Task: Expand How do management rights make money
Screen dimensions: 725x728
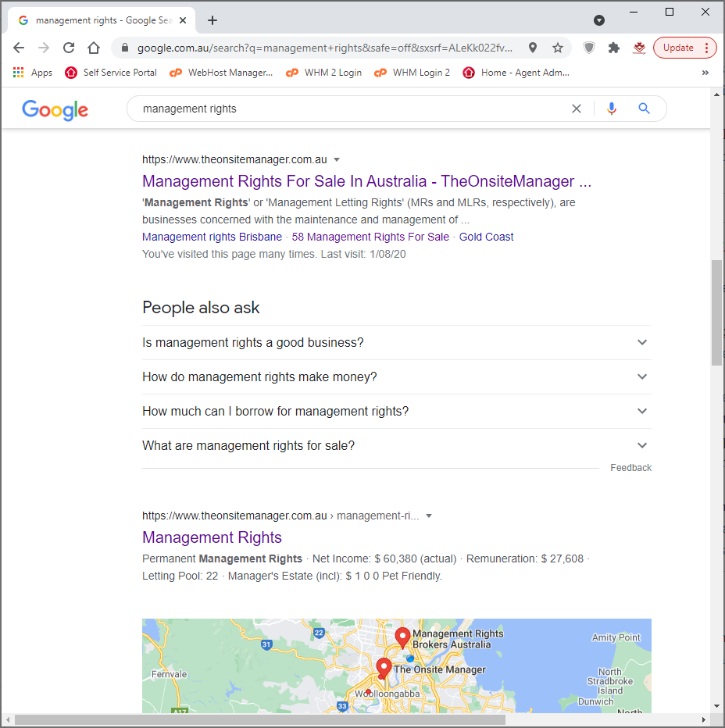Action: click(x=397, y=377)
